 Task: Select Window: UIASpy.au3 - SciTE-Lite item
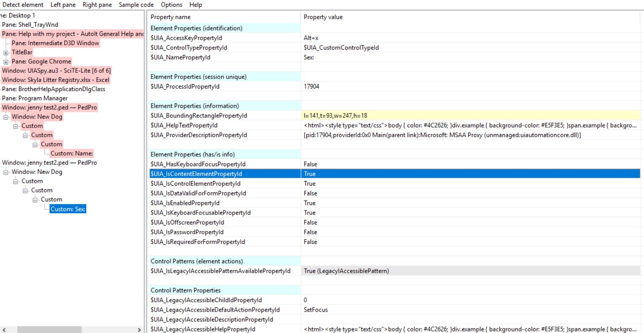(56, 70)
